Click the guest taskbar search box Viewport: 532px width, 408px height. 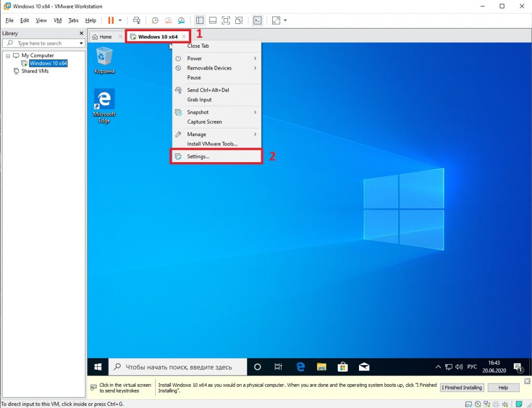(178, 367)
